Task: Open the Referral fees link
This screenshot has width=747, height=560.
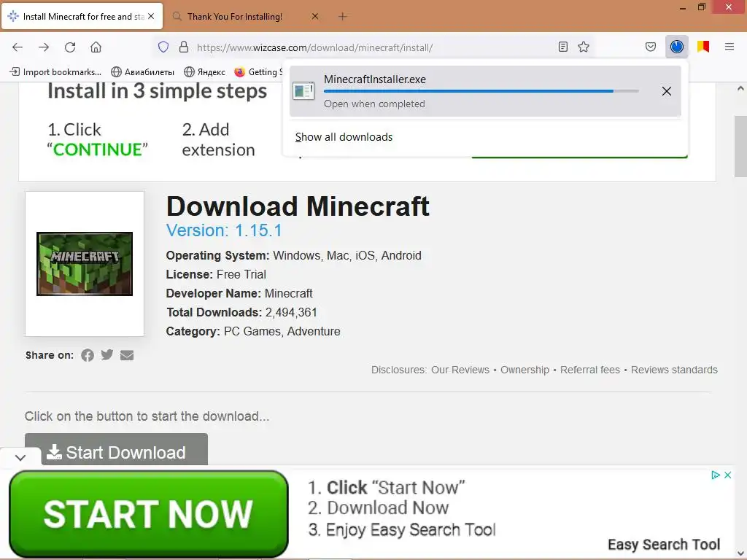Action: pyautogui.click(x=589, y=370)
